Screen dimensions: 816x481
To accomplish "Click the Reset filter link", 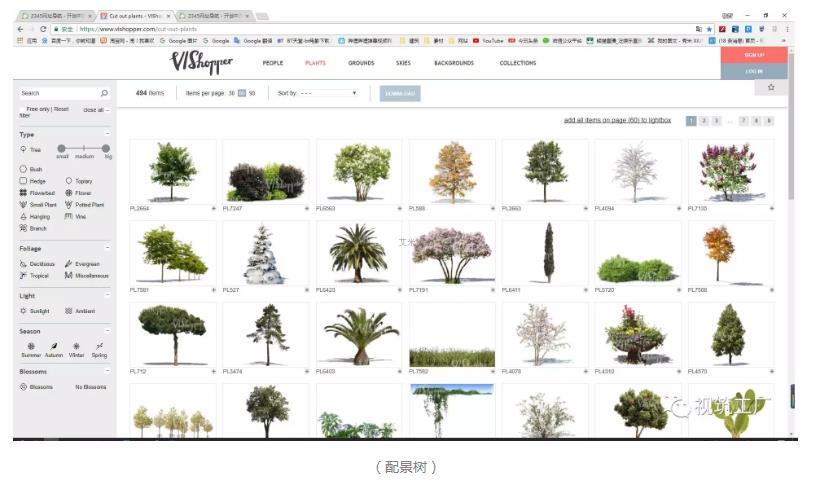I will point(61,109).
